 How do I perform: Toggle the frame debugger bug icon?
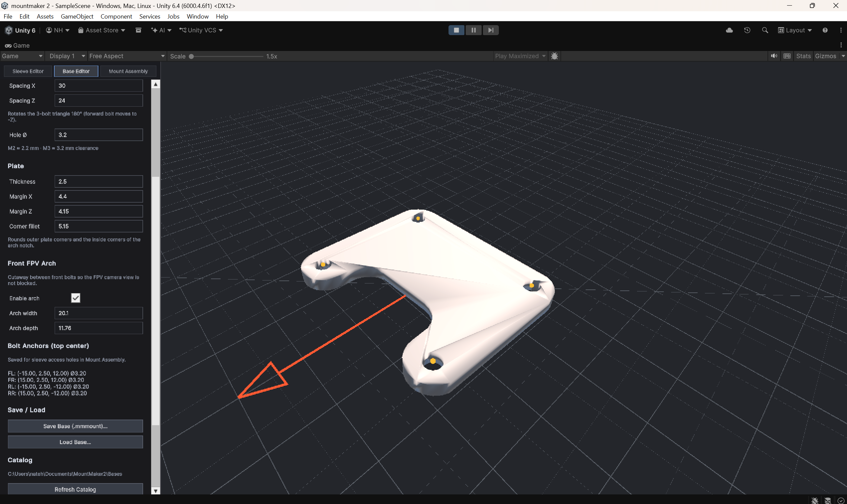click(555, 56)
